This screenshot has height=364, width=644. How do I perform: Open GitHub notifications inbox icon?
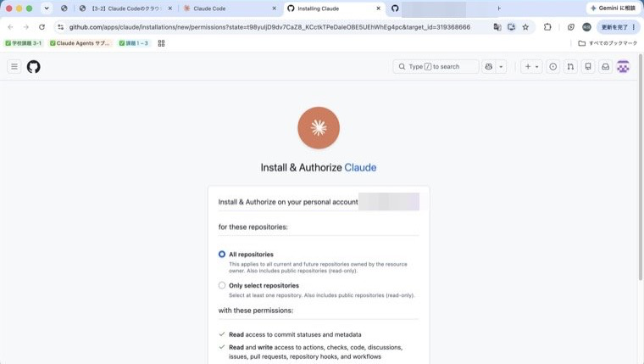coord(605,67)
